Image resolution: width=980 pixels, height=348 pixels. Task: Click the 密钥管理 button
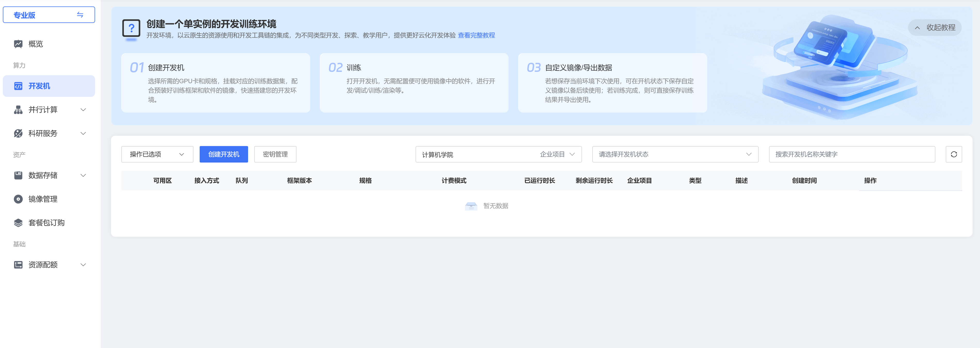pos(275,154)
